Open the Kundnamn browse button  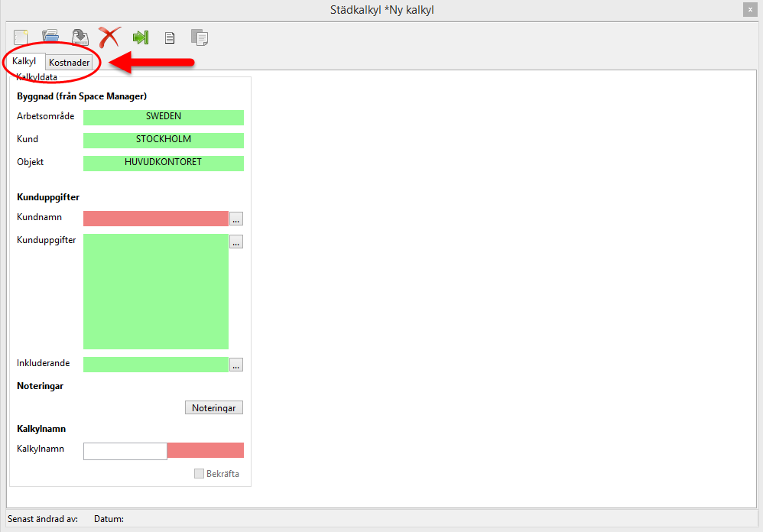pos(236,219)
